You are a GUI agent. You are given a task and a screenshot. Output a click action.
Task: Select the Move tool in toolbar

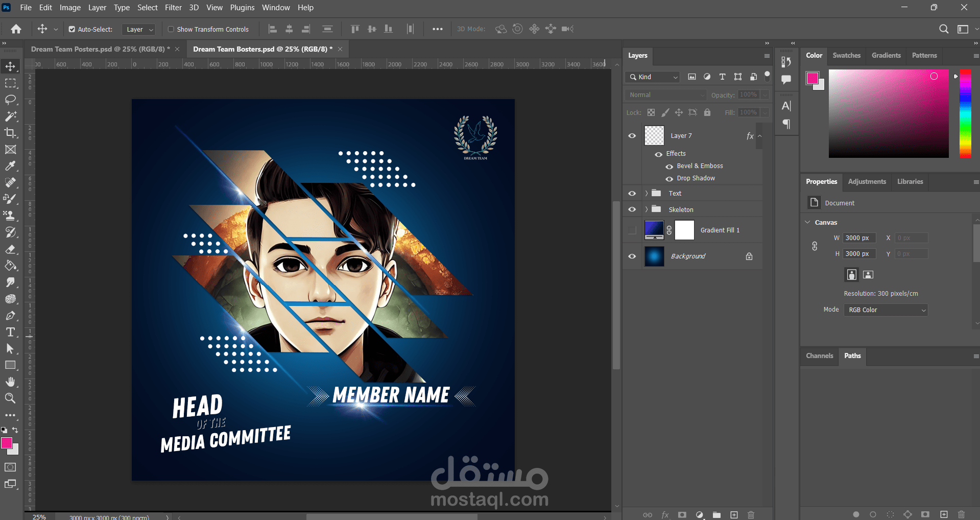10,66
